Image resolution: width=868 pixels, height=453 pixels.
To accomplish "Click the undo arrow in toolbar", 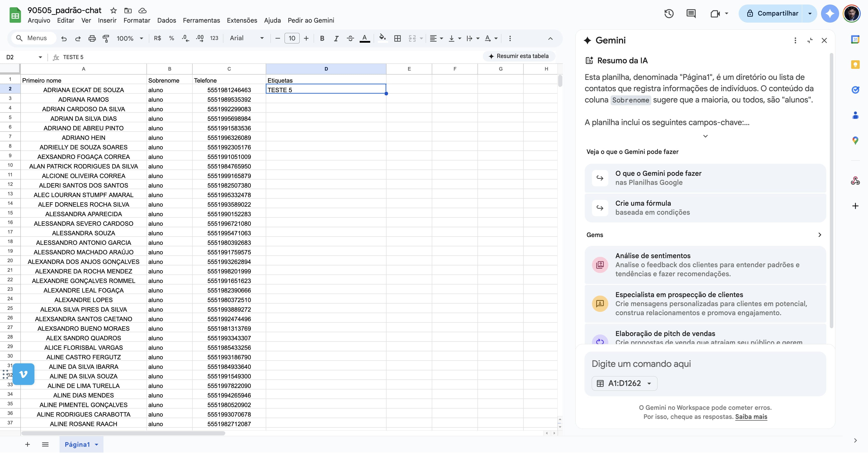I will pyautogui.click(x=64, y=38).
